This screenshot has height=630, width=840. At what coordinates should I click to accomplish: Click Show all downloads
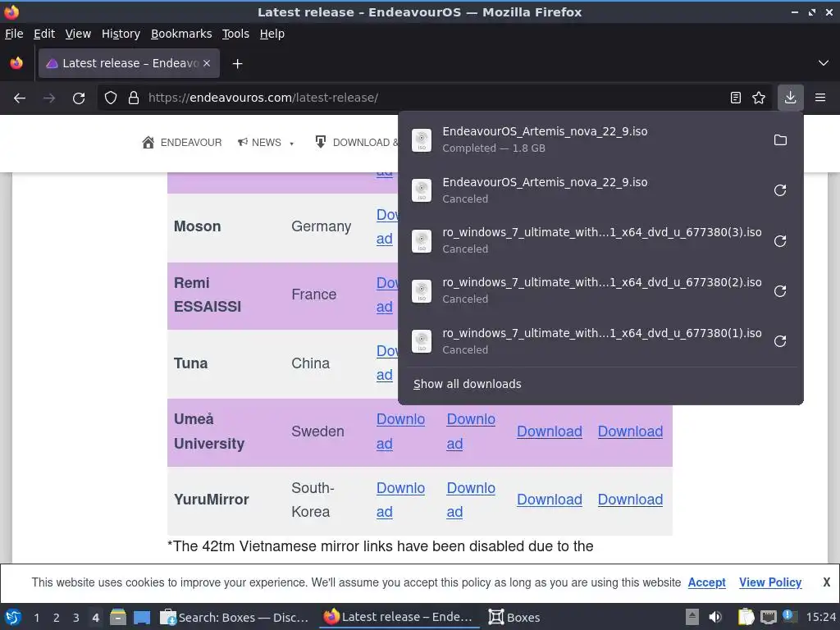pyautogui.click(x=467, y=384)
